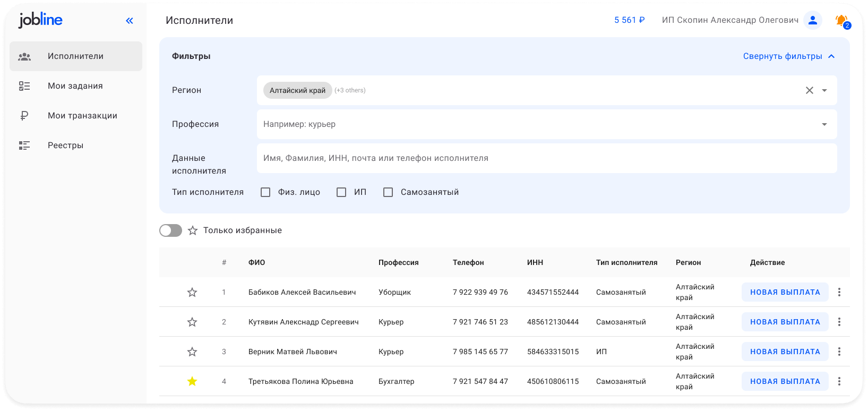This screenshot has width=868, height=411.
Task: Click Новая выплата for Верник Матвей Львович
Action: click(785, 352)
